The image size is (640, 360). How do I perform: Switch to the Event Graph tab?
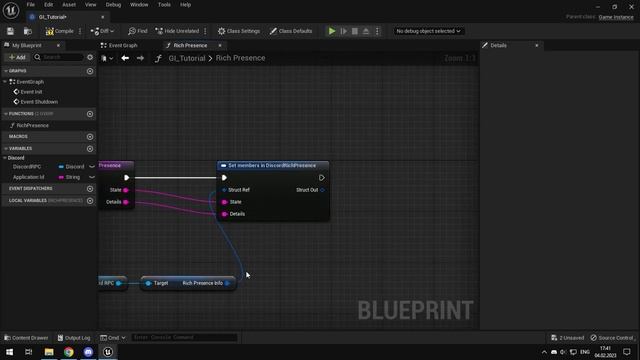119,45
